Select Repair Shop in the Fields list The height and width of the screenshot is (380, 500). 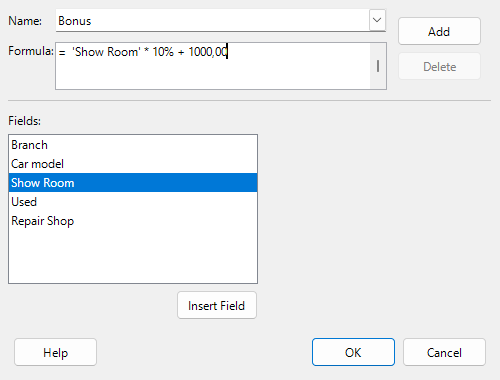tap(133, 221)
